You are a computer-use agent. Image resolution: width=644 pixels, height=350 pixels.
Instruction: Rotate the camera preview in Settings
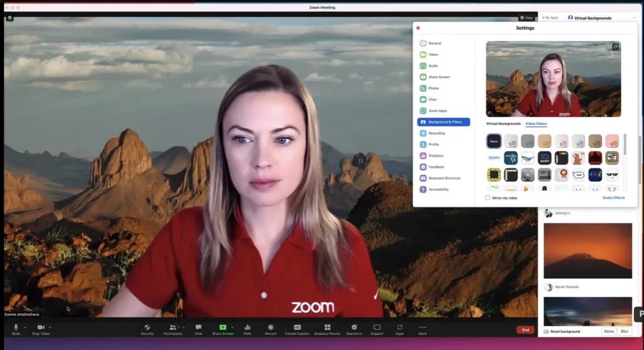tap(615, 46)
